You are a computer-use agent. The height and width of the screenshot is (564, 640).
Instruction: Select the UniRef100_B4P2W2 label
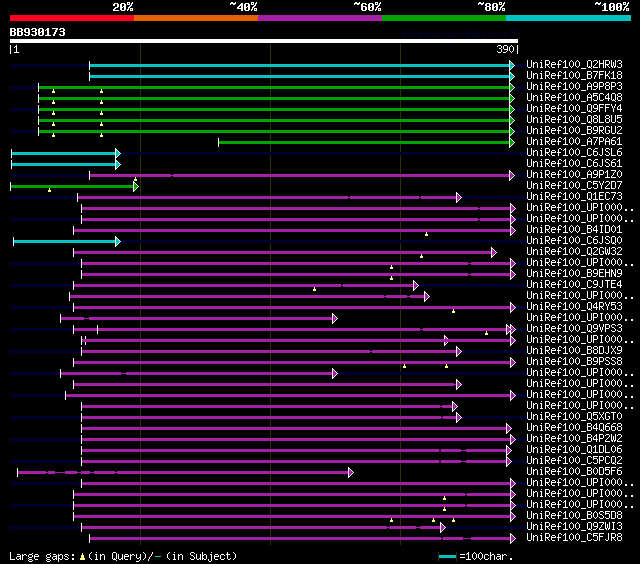574,439
